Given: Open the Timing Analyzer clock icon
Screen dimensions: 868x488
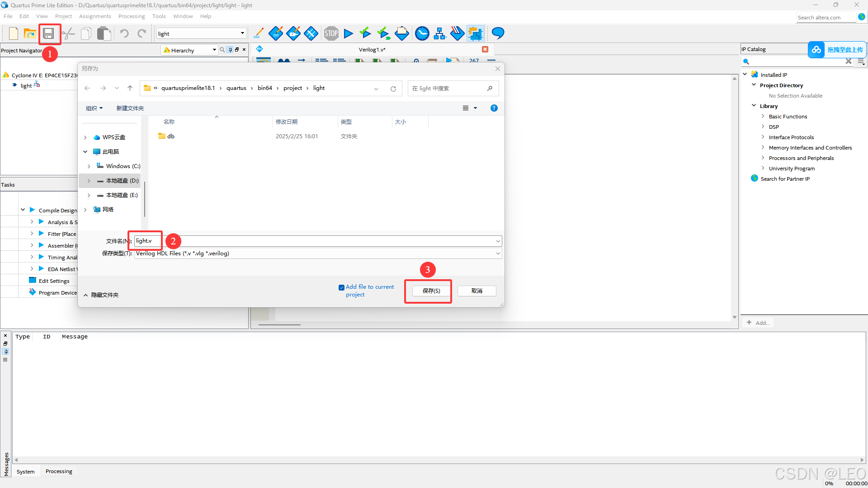Looking at the screenshot, I should pos(422,33).
